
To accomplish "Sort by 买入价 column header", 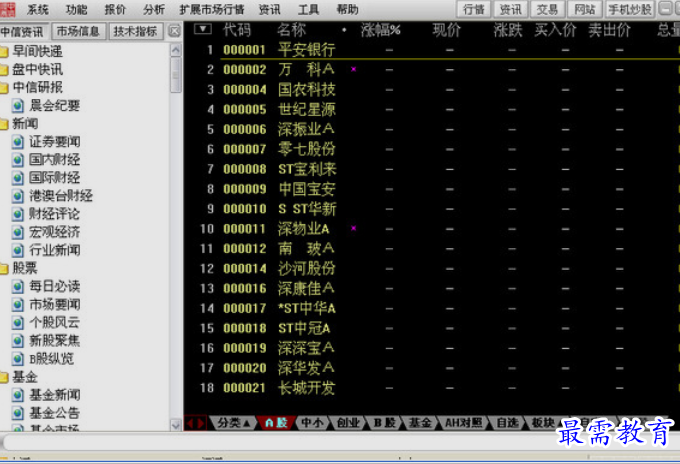I will [555, 30].
